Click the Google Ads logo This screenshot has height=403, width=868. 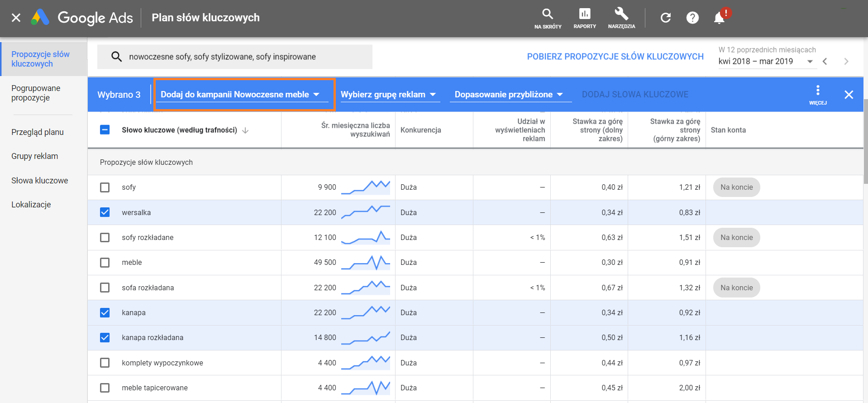point(82,18)
